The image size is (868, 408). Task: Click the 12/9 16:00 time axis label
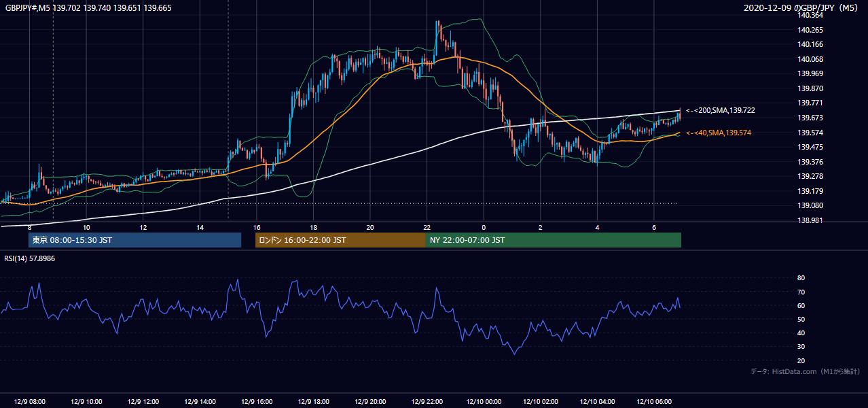[256, 401]
